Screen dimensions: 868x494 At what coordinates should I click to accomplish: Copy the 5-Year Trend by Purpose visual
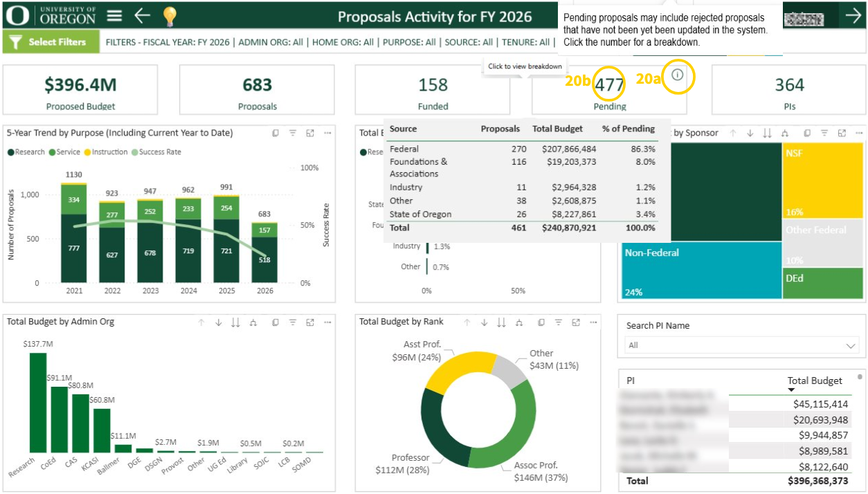click(275, 133)
